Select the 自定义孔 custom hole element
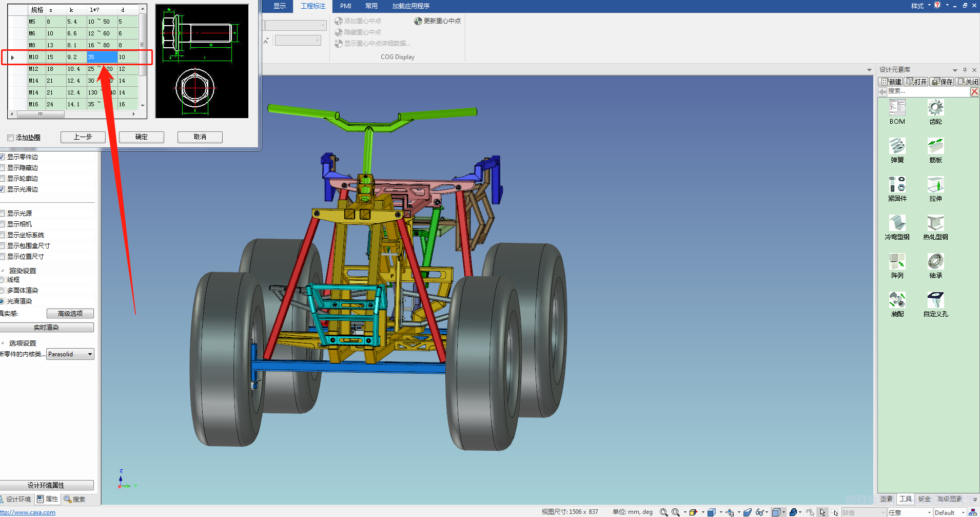 coord(935,304)
